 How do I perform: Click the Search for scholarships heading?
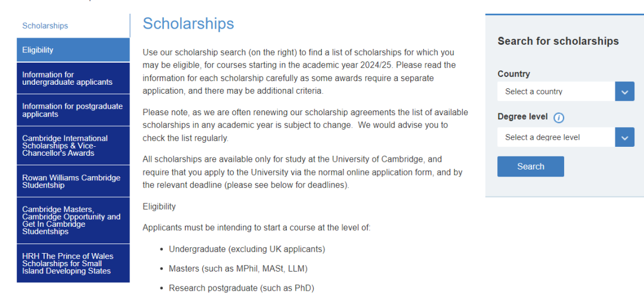pos(558,41)
